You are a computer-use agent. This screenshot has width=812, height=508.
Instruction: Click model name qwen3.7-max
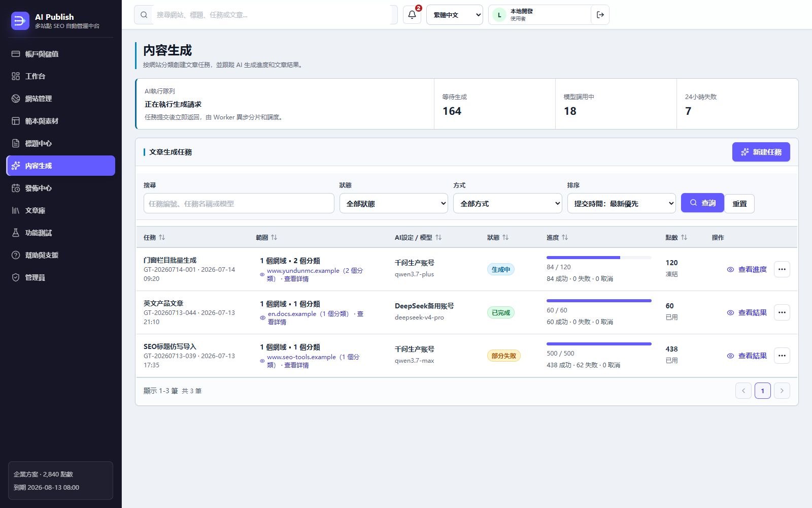(415, 361)
